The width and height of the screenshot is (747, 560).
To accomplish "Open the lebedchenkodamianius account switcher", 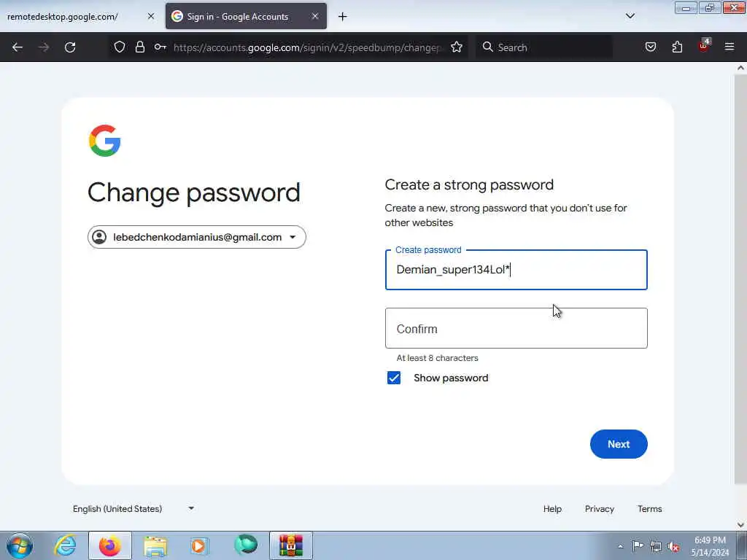I will tap(197, 237).
